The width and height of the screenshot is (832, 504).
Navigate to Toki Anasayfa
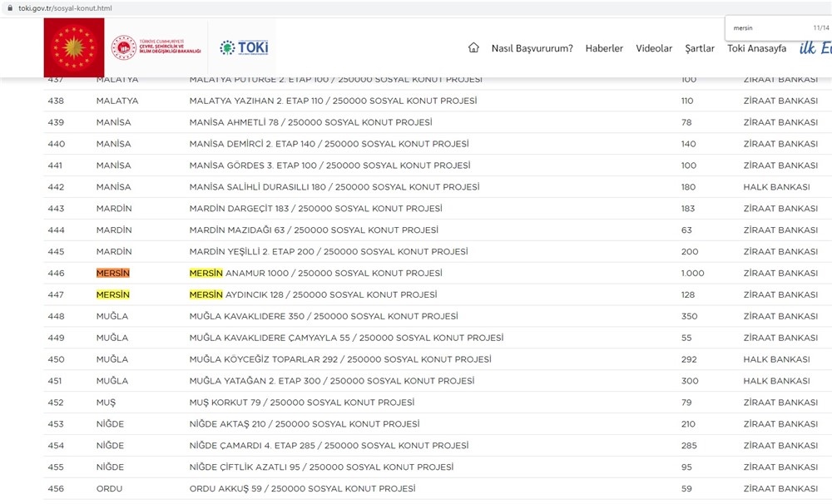click(x=756, y=48)
